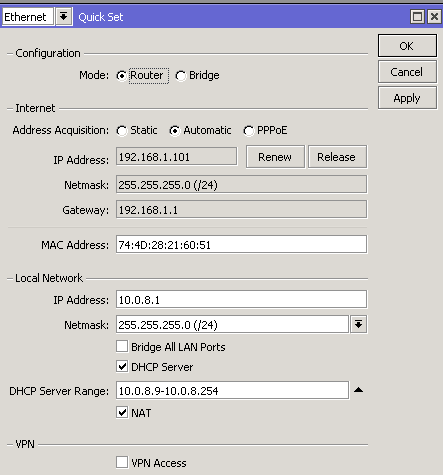Click the Ethernet mode selector text

(28, 17)
